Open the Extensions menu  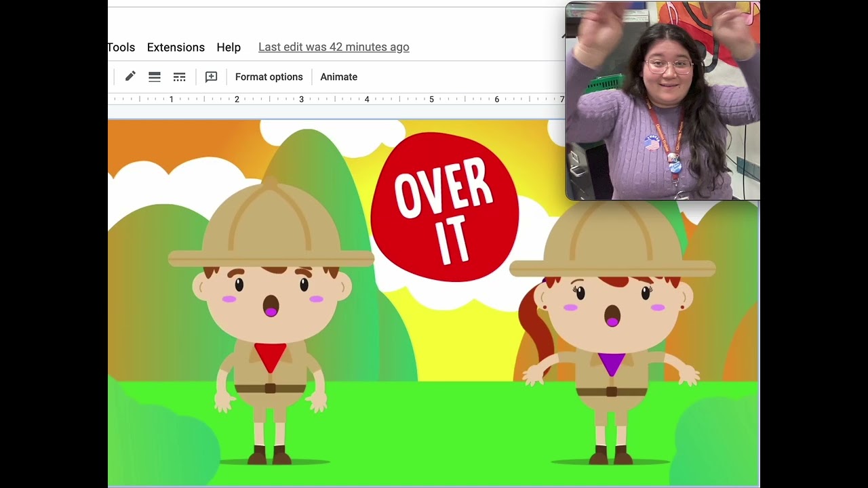click(176, 47)
